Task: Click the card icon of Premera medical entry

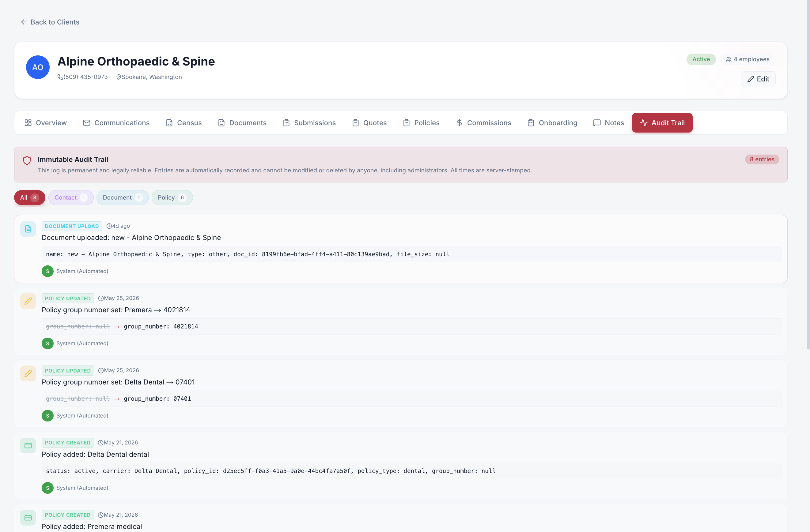Action: click(28, 518)
